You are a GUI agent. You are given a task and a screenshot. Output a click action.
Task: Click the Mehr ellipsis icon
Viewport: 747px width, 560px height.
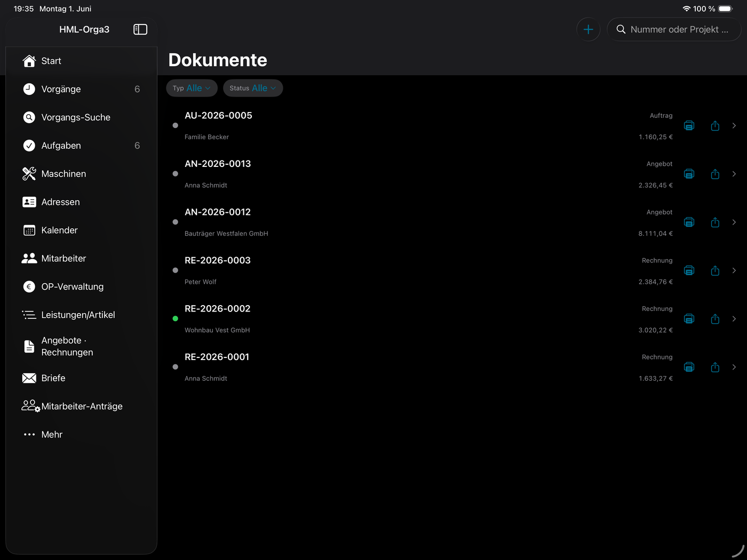pyautogui.click(x=29, y=435)
